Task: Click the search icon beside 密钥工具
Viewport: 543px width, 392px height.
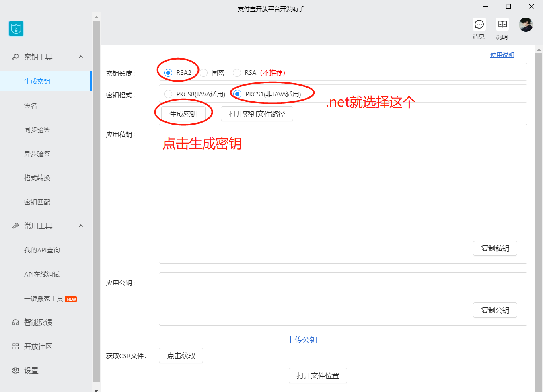Action: (16, 57)
